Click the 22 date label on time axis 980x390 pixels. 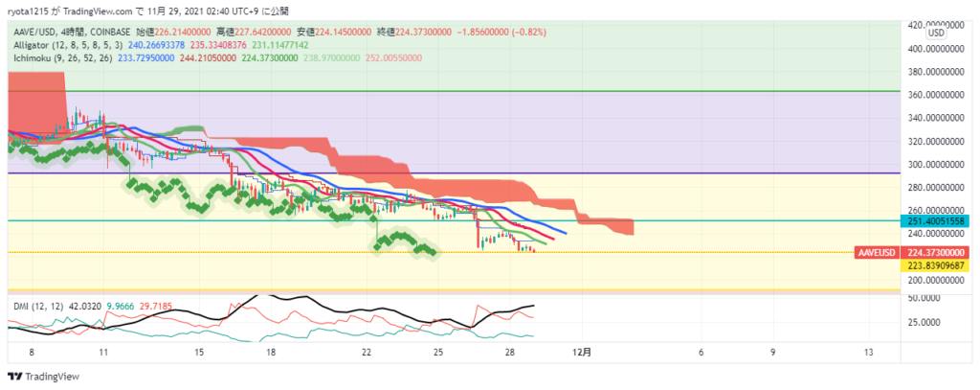[x=367, y=353]
